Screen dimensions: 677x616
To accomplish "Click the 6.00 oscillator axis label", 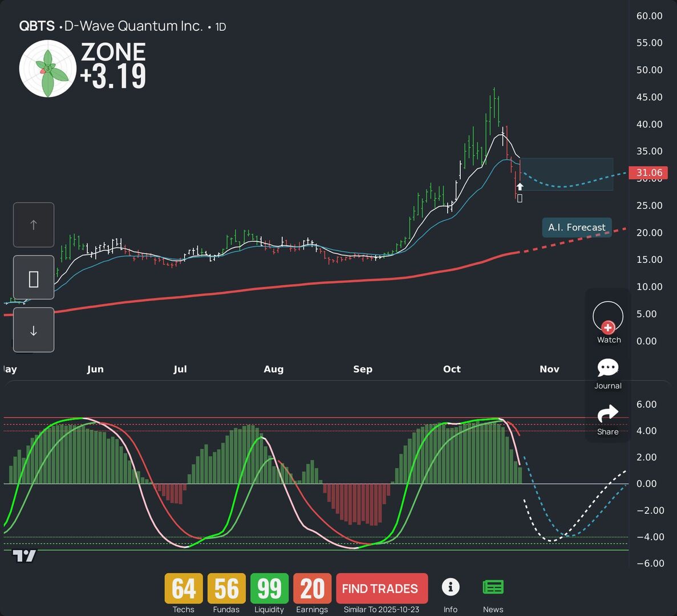I will [x=646, y=404].
